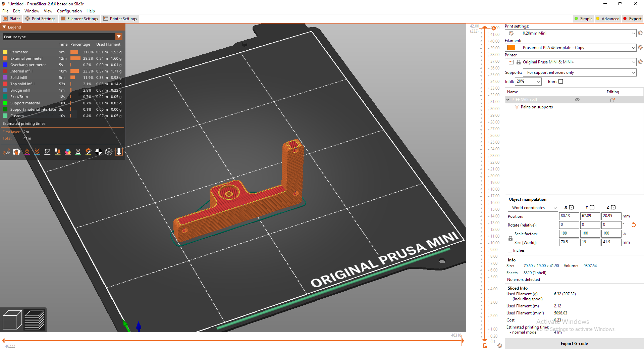Check the Inches checkbox
Image resolution: width=644 pixels, height=349 pixels.
[x=510, y=250]
